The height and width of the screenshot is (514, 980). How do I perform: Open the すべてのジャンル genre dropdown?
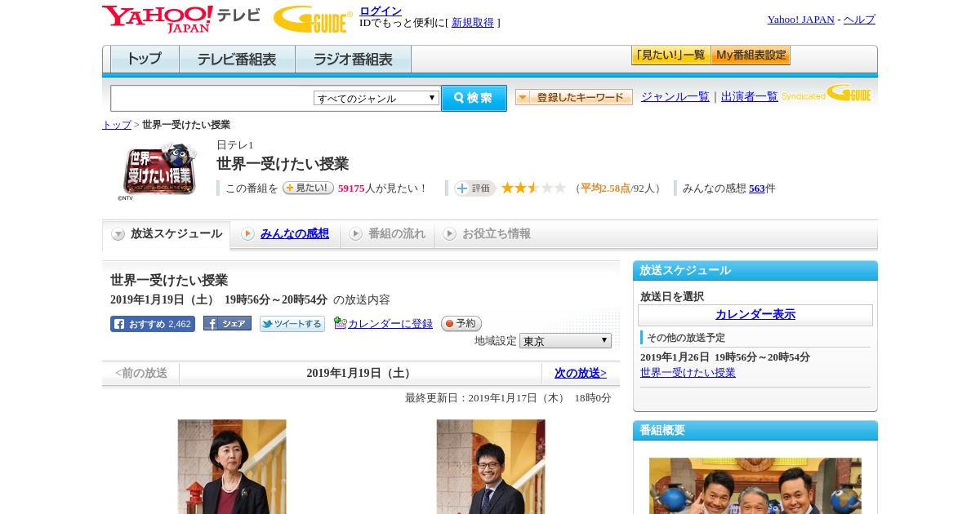(x=376, y=98)
